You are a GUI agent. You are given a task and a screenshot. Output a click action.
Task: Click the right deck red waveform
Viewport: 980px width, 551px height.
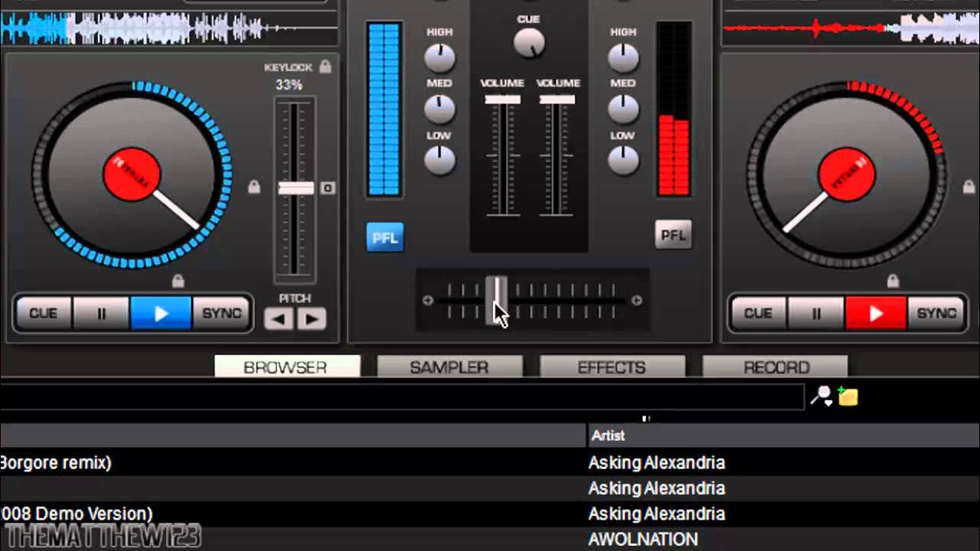pos(851,29)
